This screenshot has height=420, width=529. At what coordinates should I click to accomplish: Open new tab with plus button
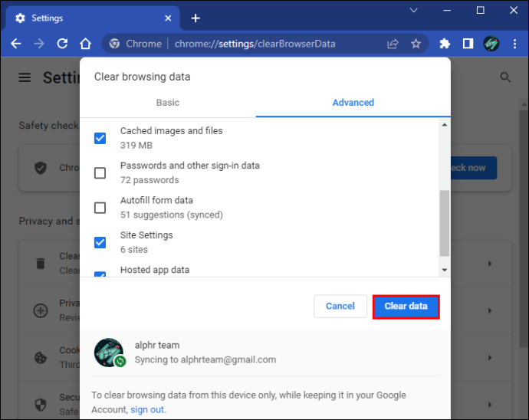coord(195,18)
